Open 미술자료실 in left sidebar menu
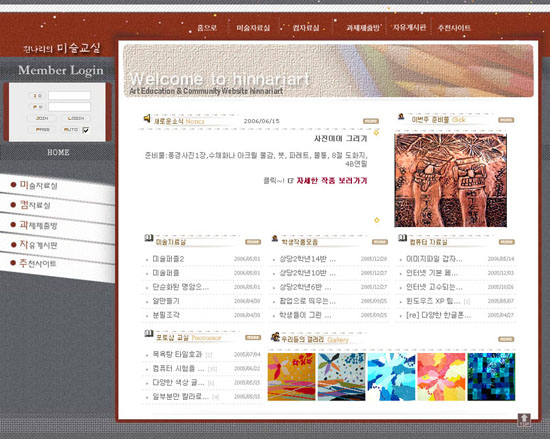Screen dimensions: 550x439 38,185
